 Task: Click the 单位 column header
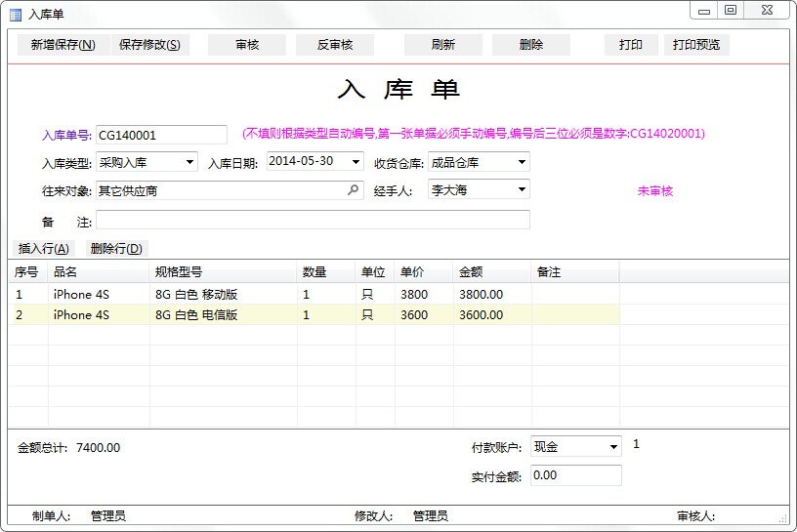(x=375, y=271)
